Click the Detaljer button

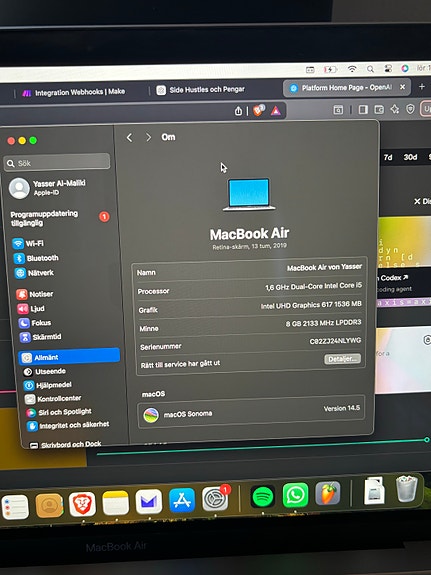tap(342, 359)
